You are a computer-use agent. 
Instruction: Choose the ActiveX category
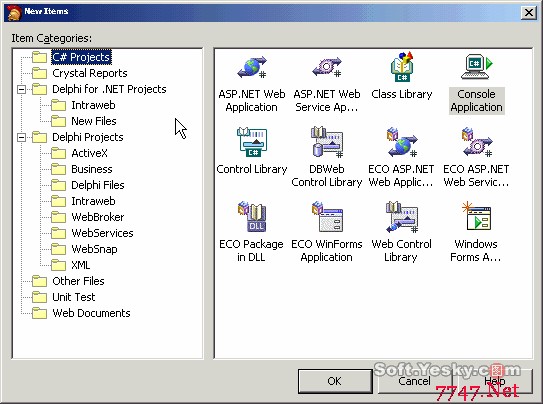click(89, 153)
